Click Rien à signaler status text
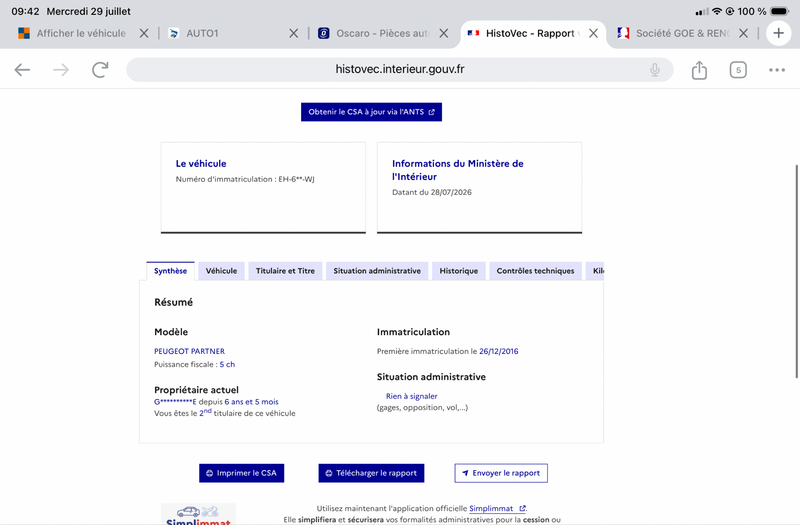This screenshot has width=800, height=525. [x=411, y=396]
